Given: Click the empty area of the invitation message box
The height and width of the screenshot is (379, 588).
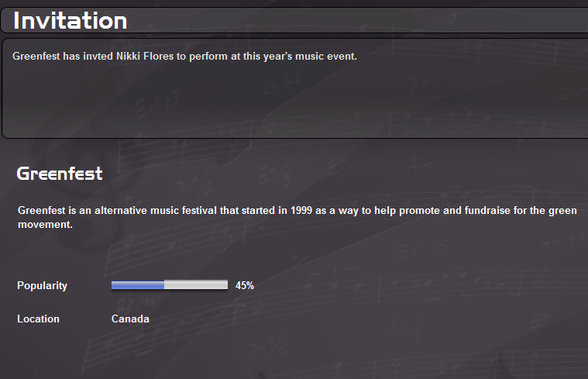Looking at the screenshot, I should (x=294, y=101).
